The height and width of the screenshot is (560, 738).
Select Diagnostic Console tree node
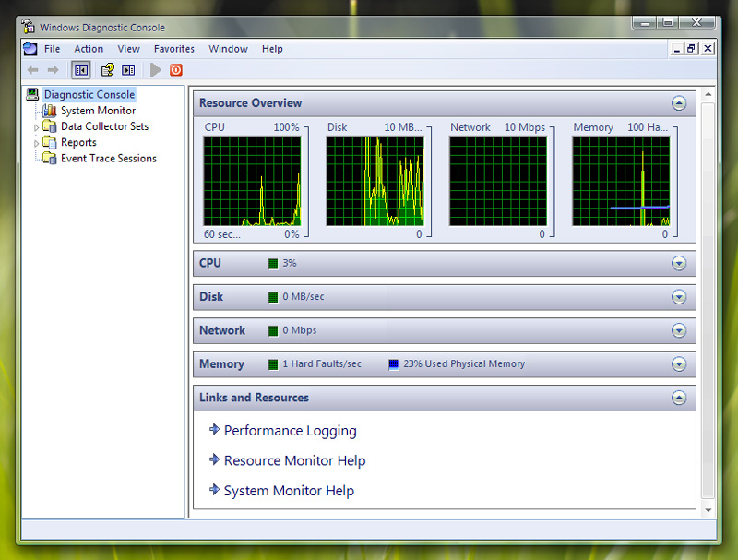(89, 95)
